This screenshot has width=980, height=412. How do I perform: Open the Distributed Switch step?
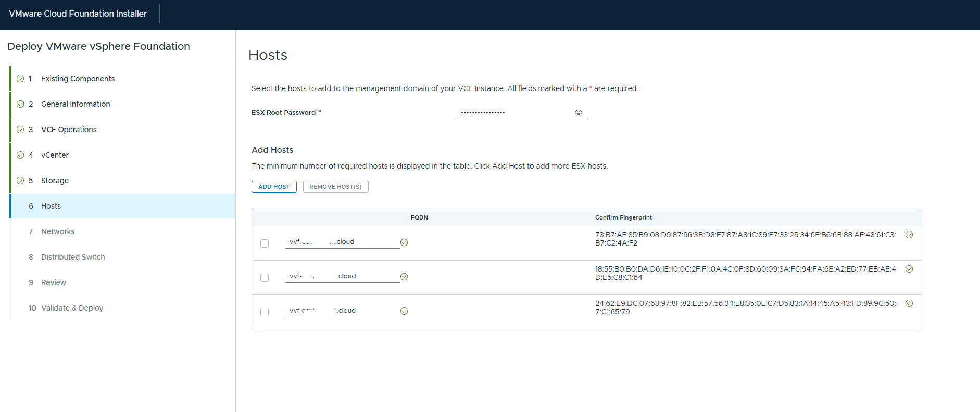click(x=73, y=257)
